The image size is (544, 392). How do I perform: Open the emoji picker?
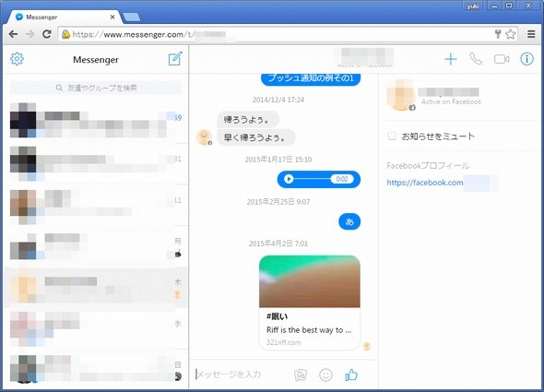coord(325,374)
